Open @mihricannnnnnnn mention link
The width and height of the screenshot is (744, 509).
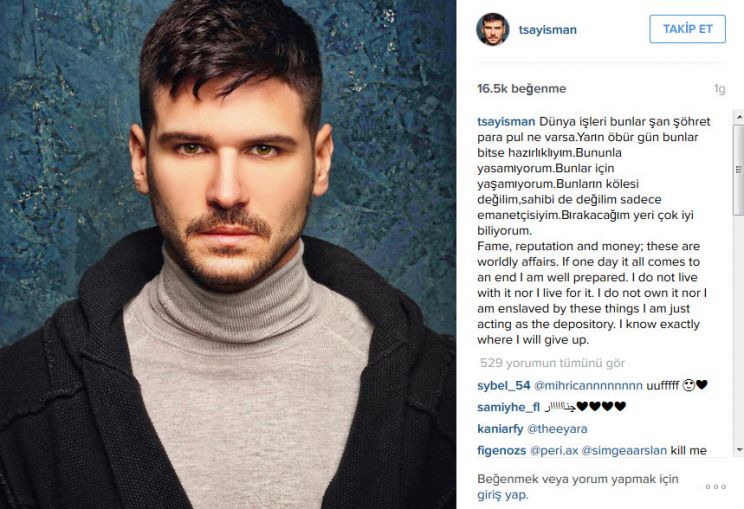[x=588, y=386]
